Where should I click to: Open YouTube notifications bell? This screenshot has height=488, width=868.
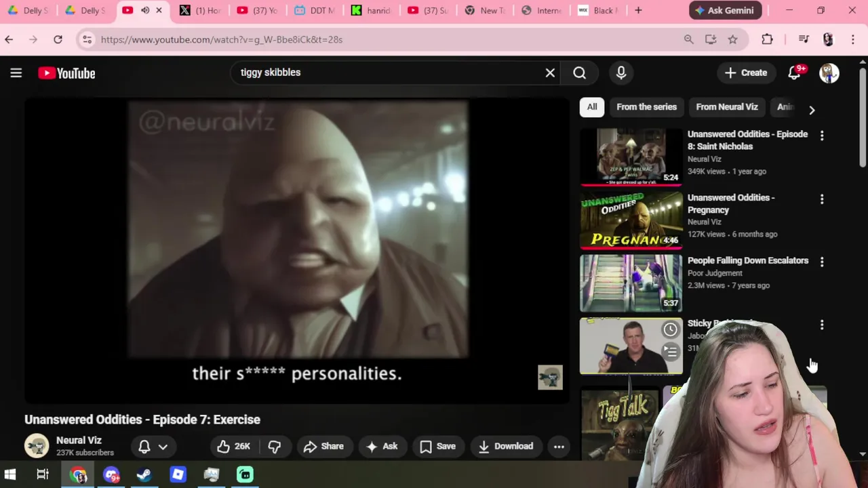tap(794, 73)
